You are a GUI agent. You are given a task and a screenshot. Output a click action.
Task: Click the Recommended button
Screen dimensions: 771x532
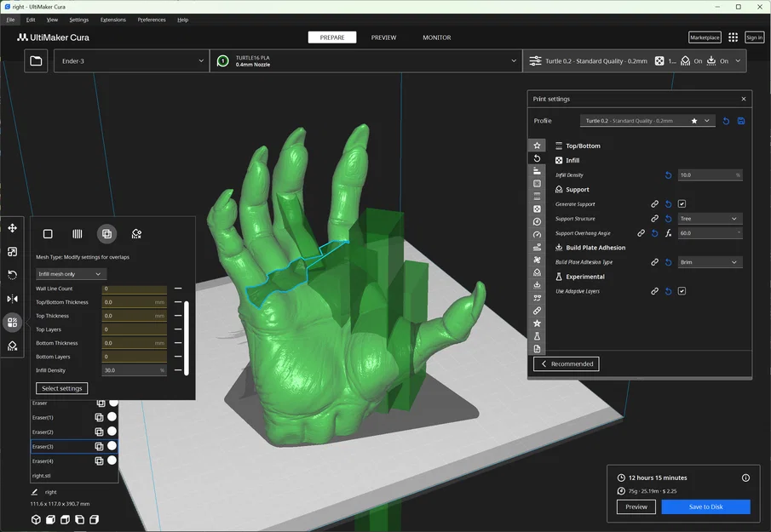(x=567, y=364)
